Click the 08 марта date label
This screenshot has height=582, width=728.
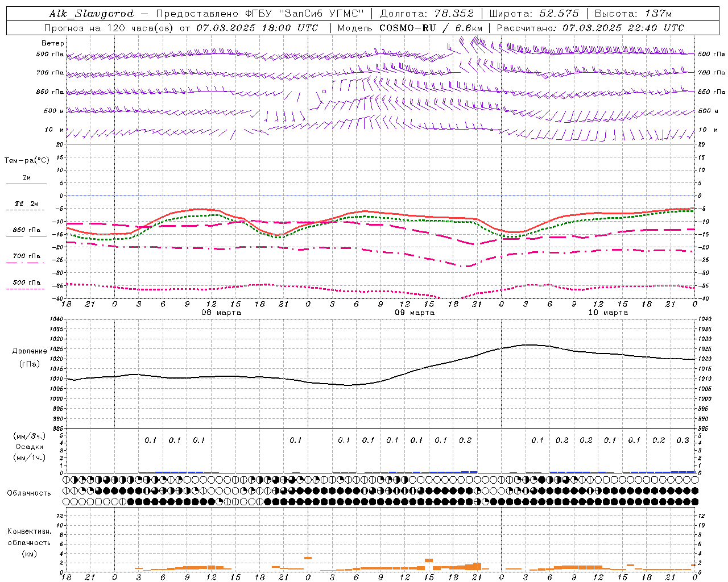(221, 313)
